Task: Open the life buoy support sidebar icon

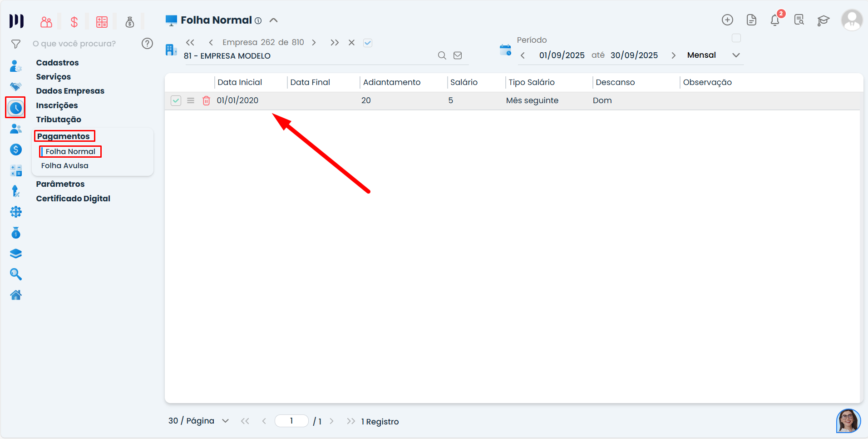Action: (x=16, y=212)
